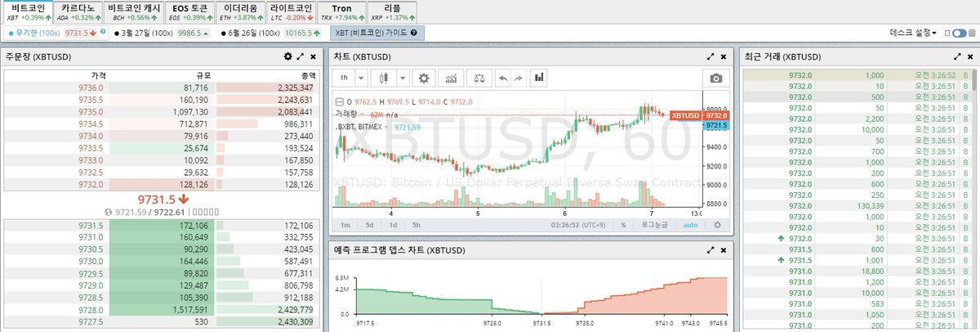Image resolution: width=980 pixels, height=332 pixels.
Task: Toggle percent (%) scale on chart
Action: pos(623,224)
